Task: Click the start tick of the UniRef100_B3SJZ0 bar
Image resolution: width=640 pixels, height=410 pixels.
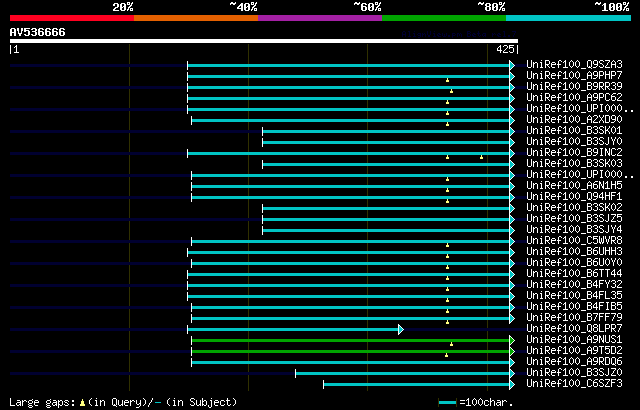Action: (x=296, y=373)
